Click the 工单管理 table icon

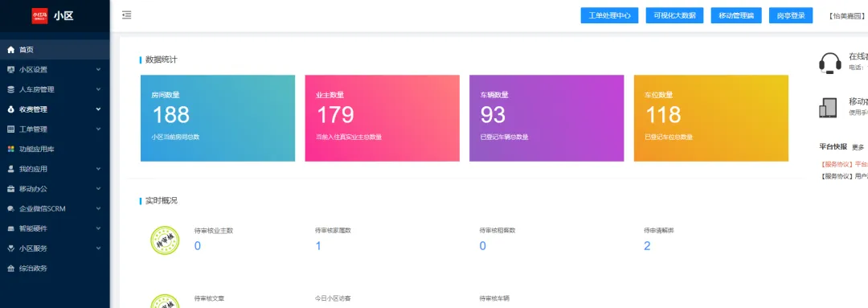pos(10,129)
